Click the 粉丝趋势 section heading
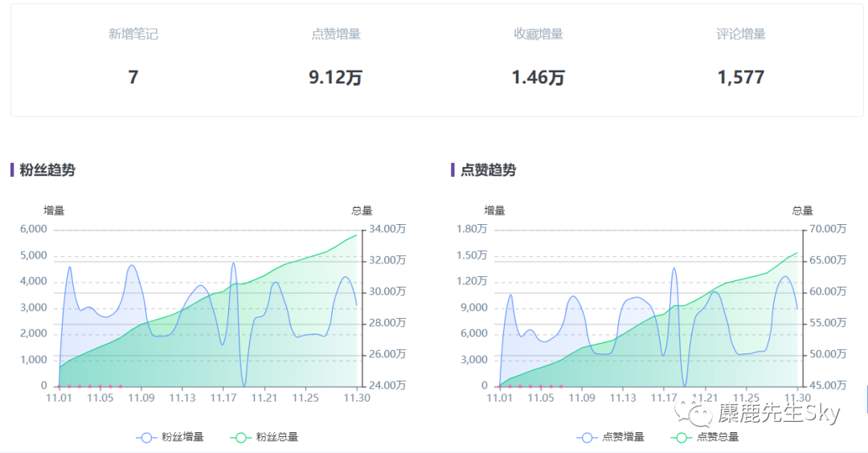This screenshot has width=868, height=453. pos(47,169)
